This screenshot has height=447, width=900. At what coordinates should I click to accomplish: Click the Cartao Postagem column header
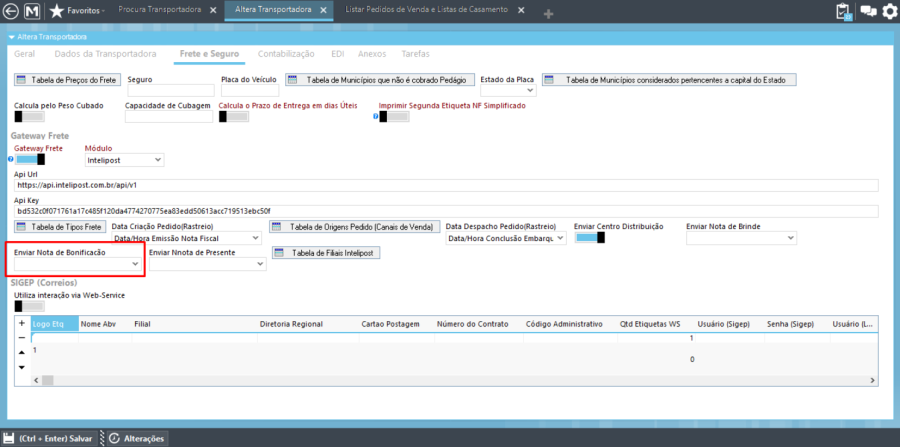(397, 324)
